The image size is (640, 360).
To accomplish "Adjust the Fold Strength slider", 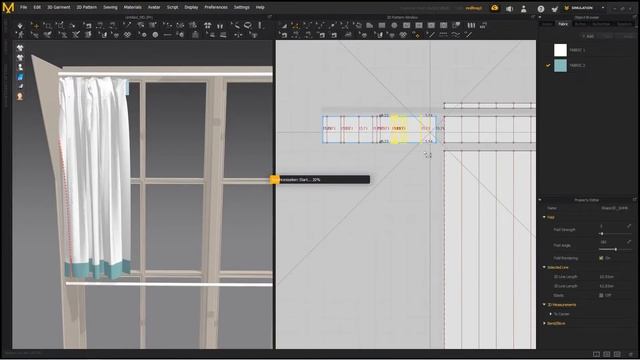I will [x=615, y=234].
